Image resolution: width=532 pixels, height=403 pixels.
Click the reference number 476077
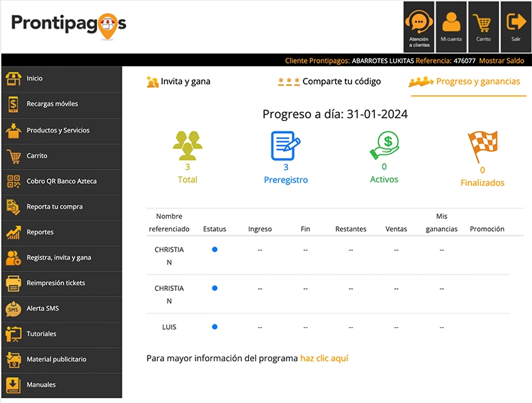click(464, 61)
